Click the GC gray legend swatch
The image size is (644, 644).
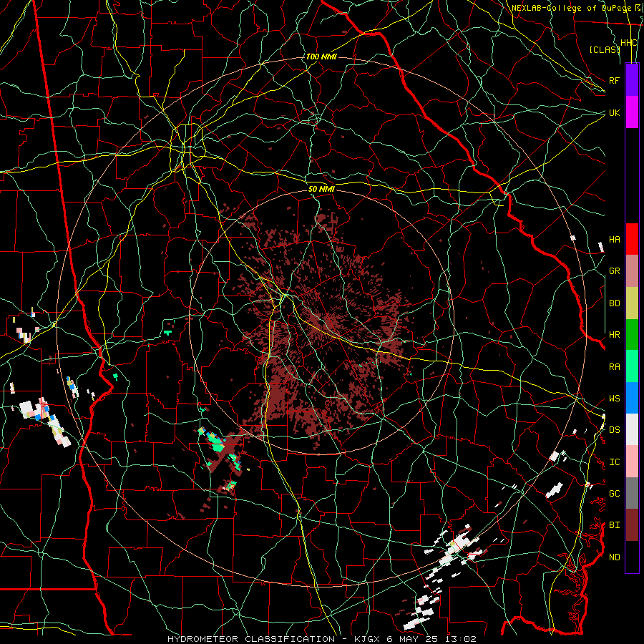(632, 493)
